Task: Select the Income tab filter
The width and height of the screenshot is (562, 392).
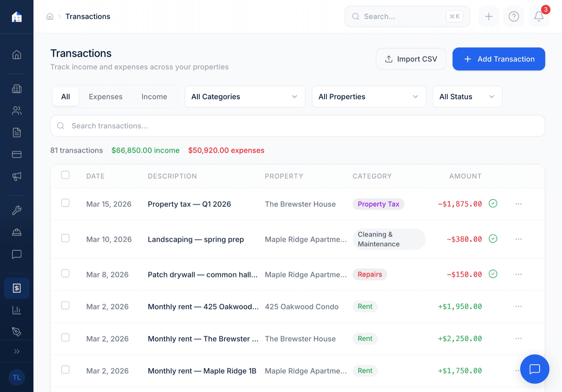Action: 154,97
